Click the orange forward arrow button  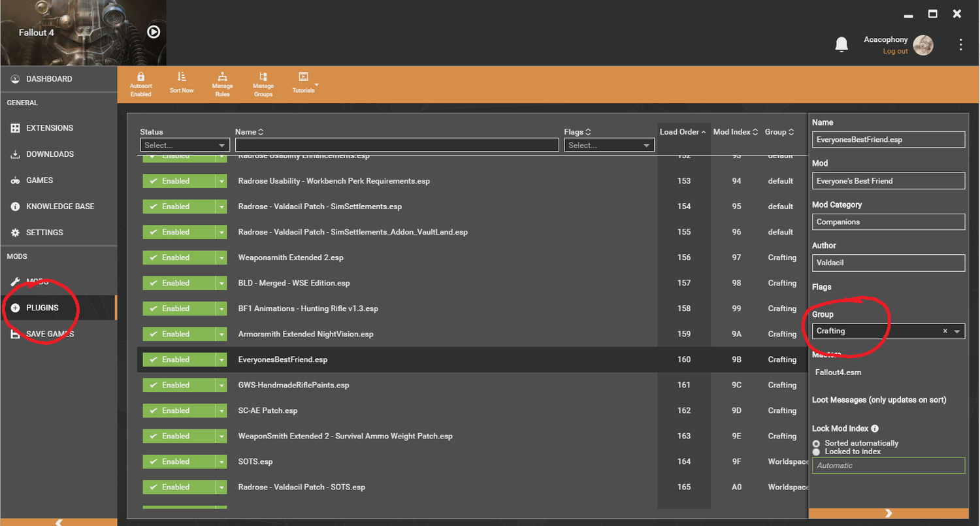tap(888, 513)
